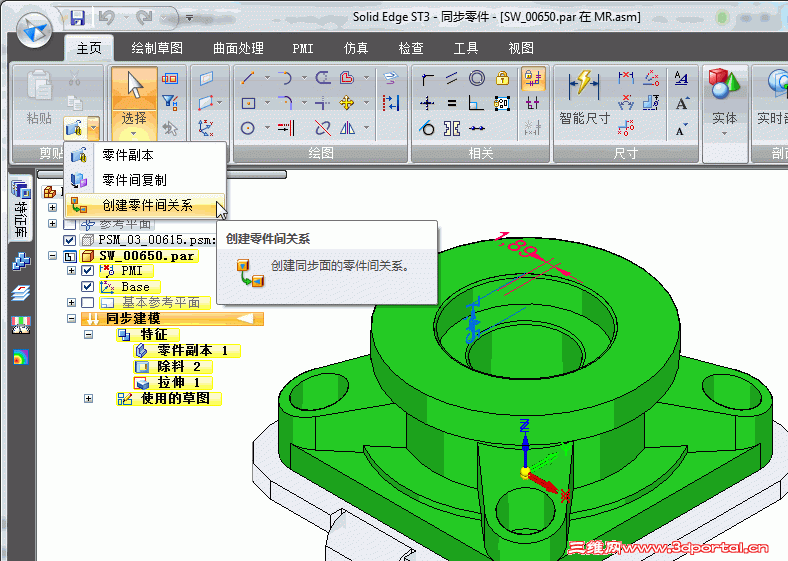Apply the Tangent relationship icon
This screenshot has width=788, height=561.
tap(427, 128)
